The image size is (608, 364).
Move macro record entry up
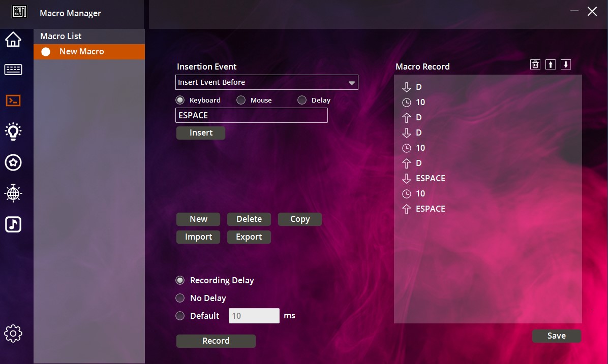[551, 64]
